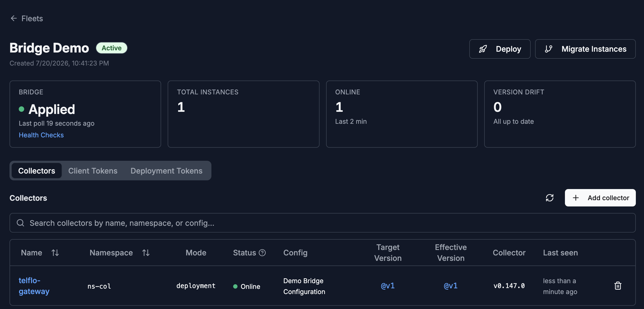Switch to the Deployment Tokens tab
Image resolution: width=644 pixels, height=309 pixels.
tap(166, 171)
